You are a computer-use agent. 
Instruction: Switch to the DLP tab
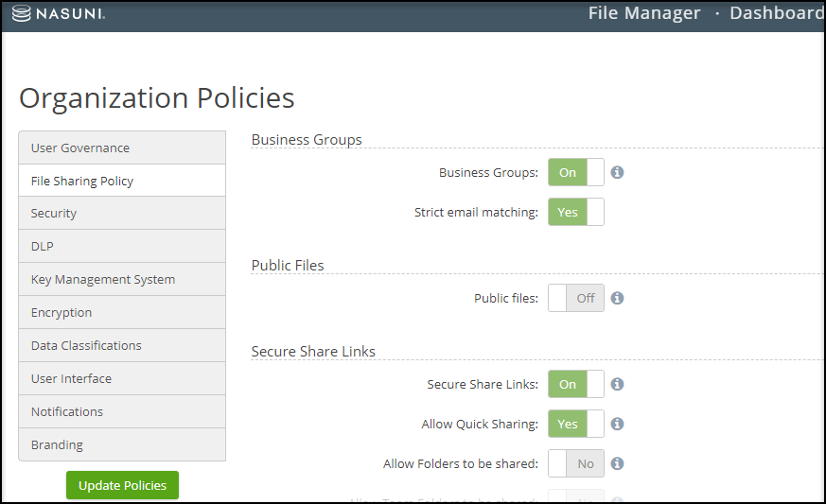tap(122, 247)
